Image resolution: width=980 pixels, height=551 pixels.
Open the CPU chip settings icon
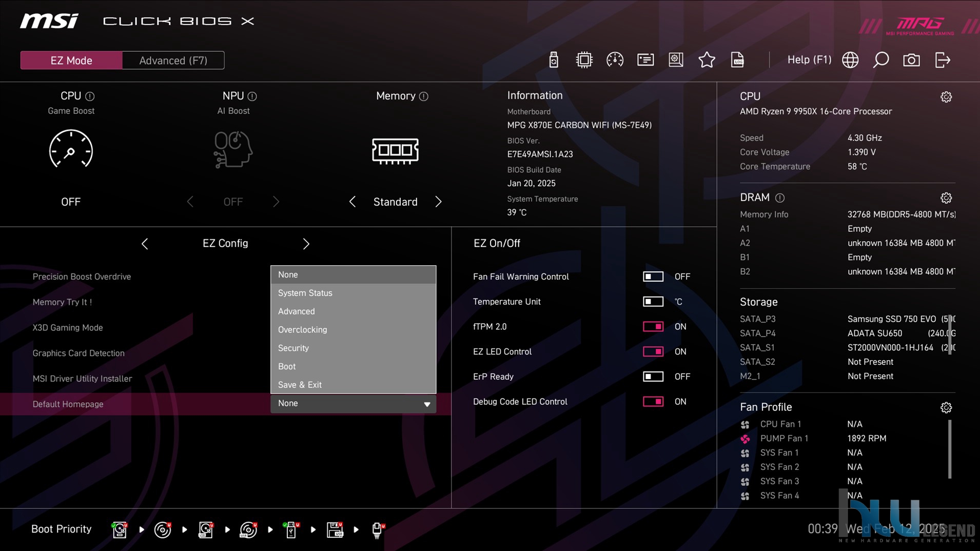[584, 60]
